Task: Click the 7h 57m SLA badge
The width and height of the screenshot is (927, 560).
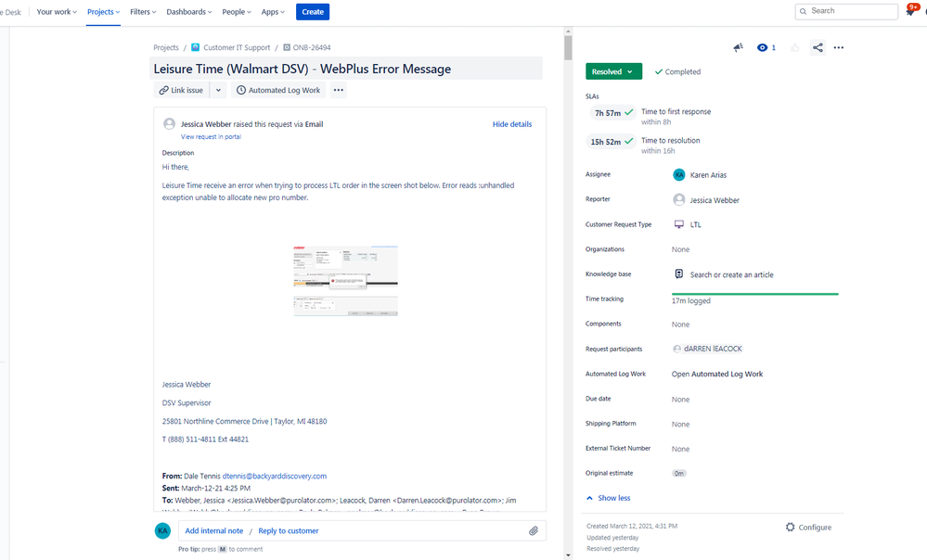Action: click(x=612, y=112)
